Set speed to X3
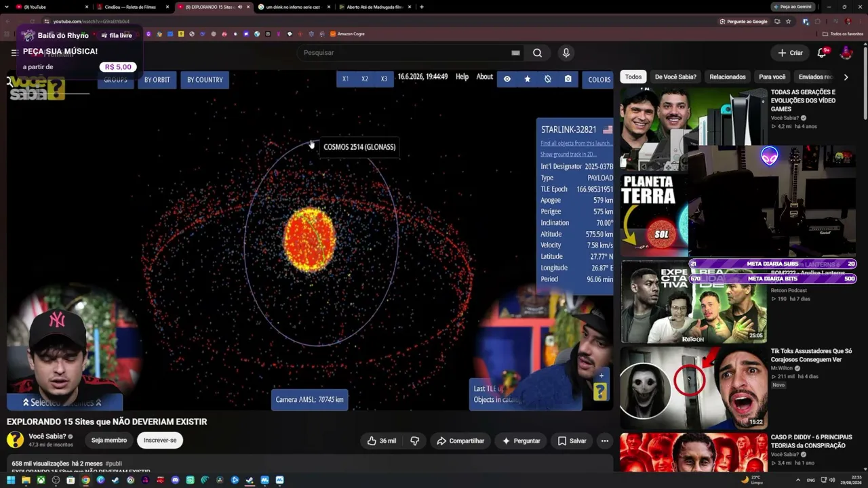Viewport: 868px width, 488px height. pyautogui.click(x=384, y=79)
